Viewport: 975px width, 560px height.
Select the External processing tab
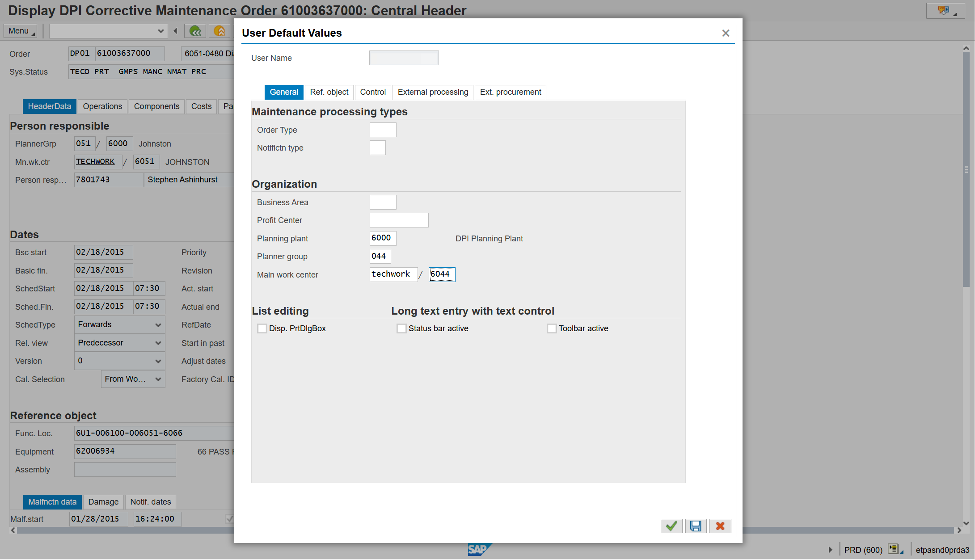coord(433,92)
